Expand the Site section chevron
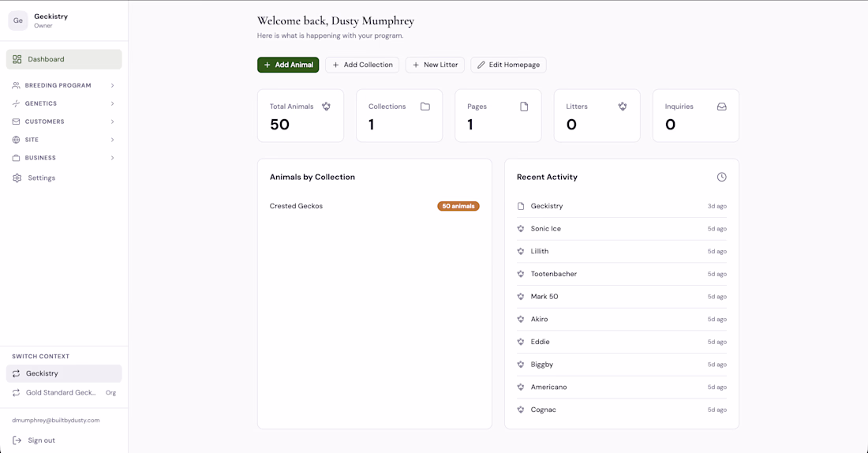 point(112,140)
